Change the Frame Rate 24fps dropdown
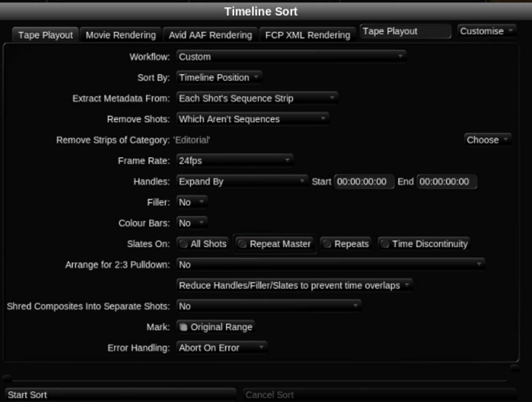This screenshot has height=402, width=532. coord(234,160)
